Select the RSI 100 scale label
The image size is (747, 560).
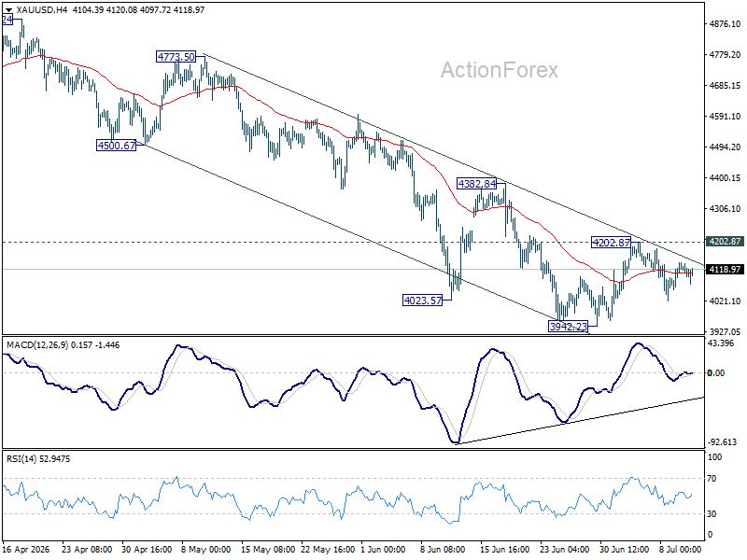pos(714,457)
